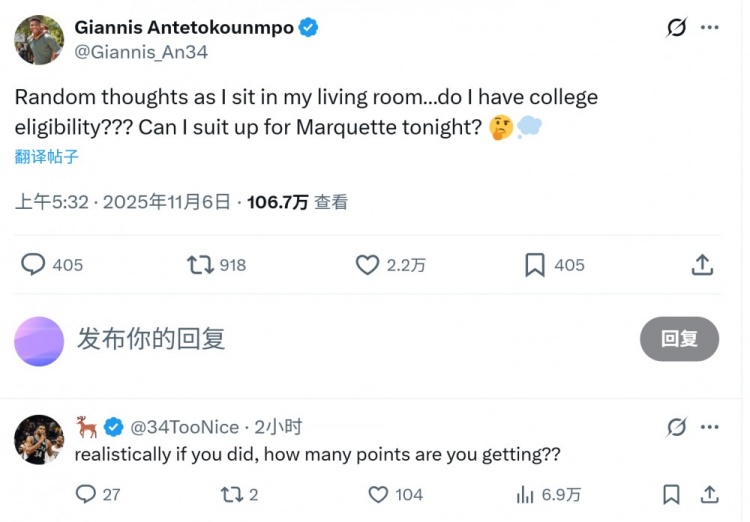This screenshot has height=522, width=750.
Task: Share the main post via upload icon
Action: [703, 265]
